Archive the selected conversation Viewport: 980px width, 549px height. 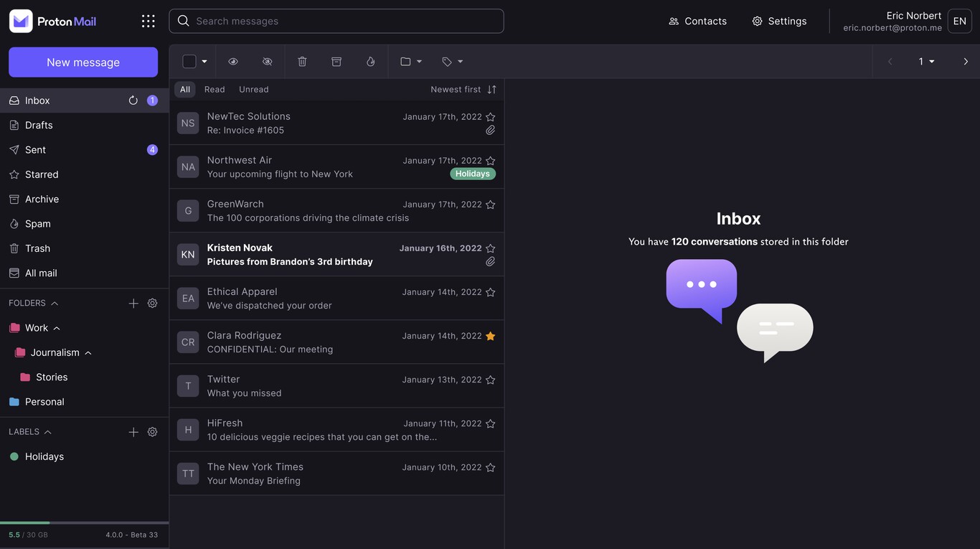click(x=333, y=60)
